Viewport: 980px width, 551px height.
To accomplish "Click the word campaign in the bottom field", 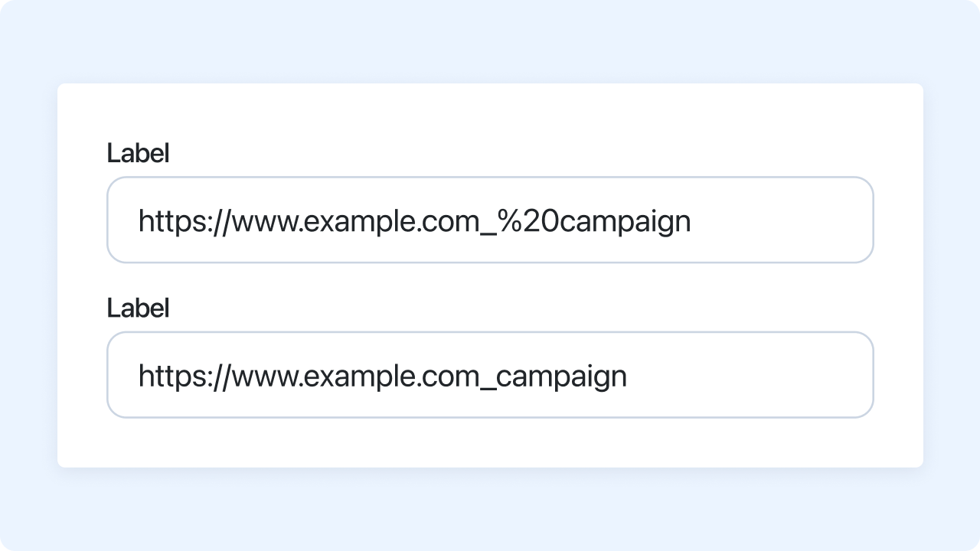I will [563, 377].
